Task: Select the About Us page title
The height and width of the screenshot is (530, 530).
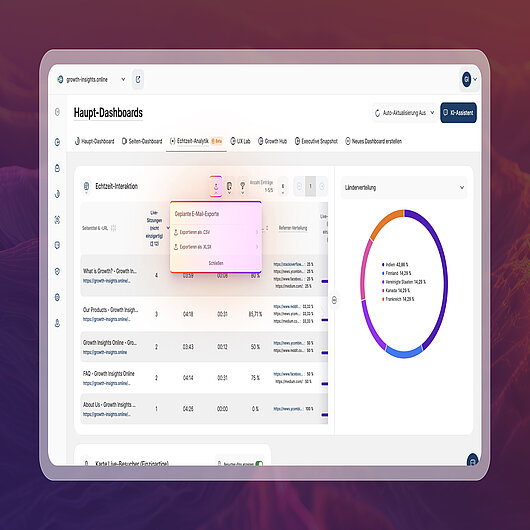Action: [x=110, y=405]
